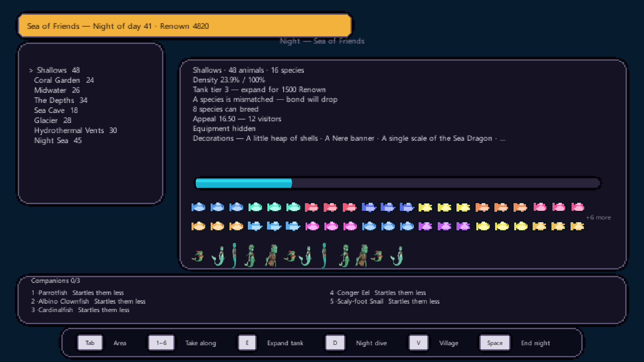The width and height of the screenshot is (644, 362).
Task: Click the Tank tier 3 expand info line
Action: (x=259, y=90)
